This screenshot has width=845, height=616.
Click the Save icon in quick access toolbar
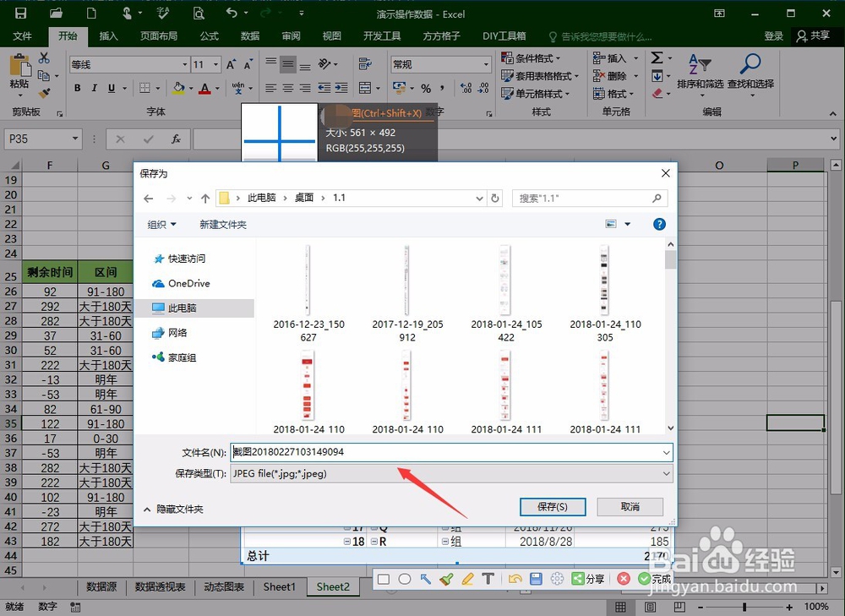[x=20, y=13]
